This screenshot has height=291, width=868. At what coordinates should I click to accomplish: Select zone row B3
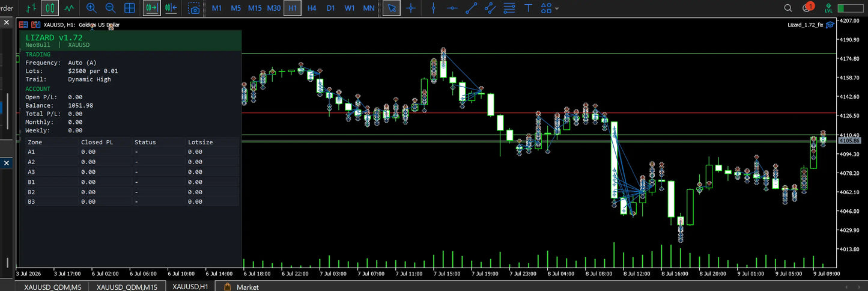(x=132, y=201)
